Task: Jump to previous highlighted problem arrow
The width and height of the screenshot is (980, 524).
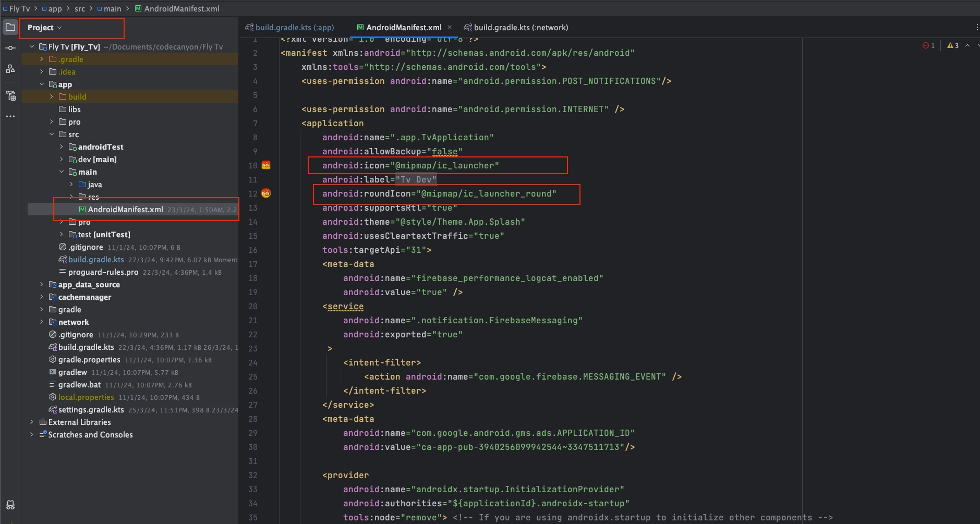Action: 967,46
